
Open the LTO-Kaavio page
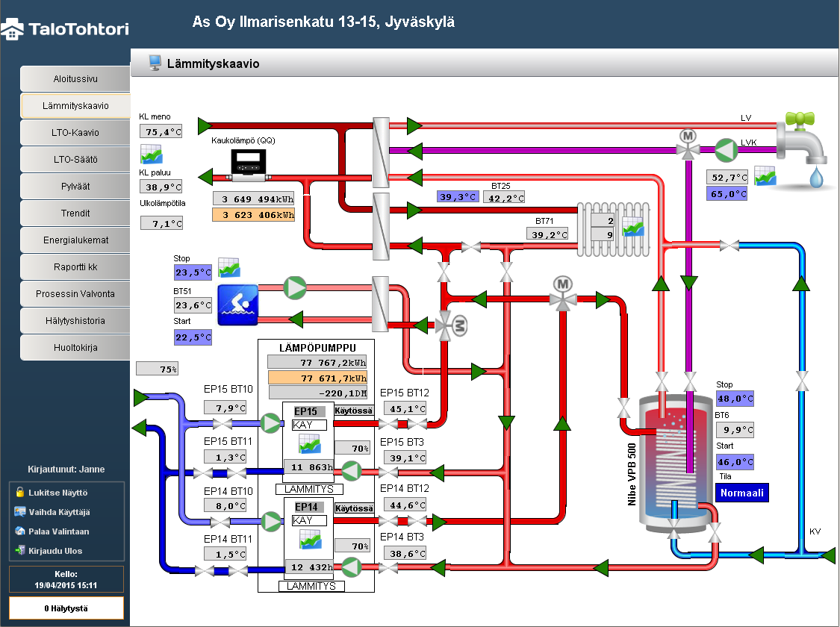click(x=75, y=132)
